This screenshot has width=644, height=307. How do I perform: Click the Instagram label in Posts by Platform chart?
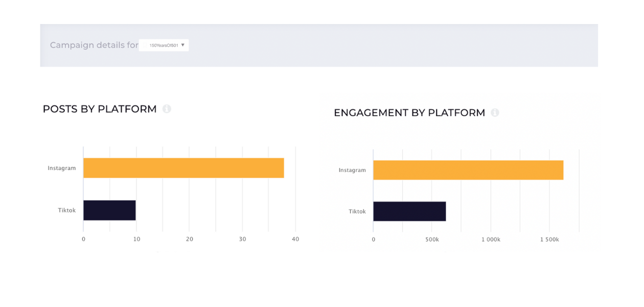(x=62, y=168)
